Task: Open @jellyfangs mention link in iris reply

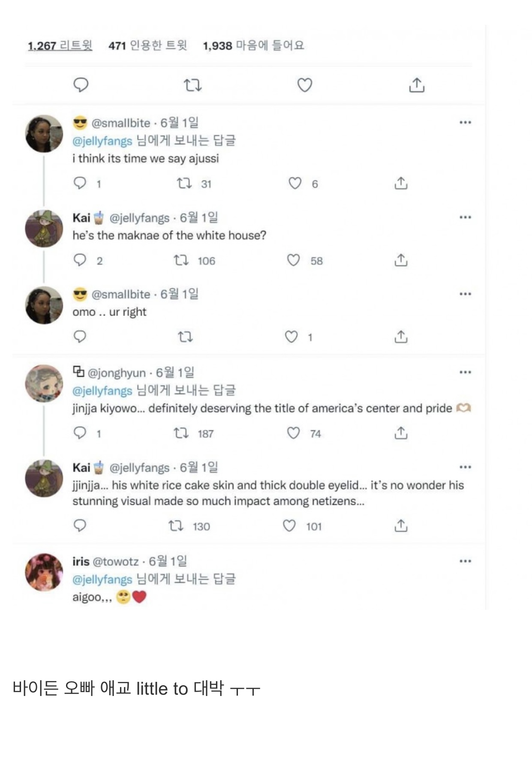Action: pos(102,579)
